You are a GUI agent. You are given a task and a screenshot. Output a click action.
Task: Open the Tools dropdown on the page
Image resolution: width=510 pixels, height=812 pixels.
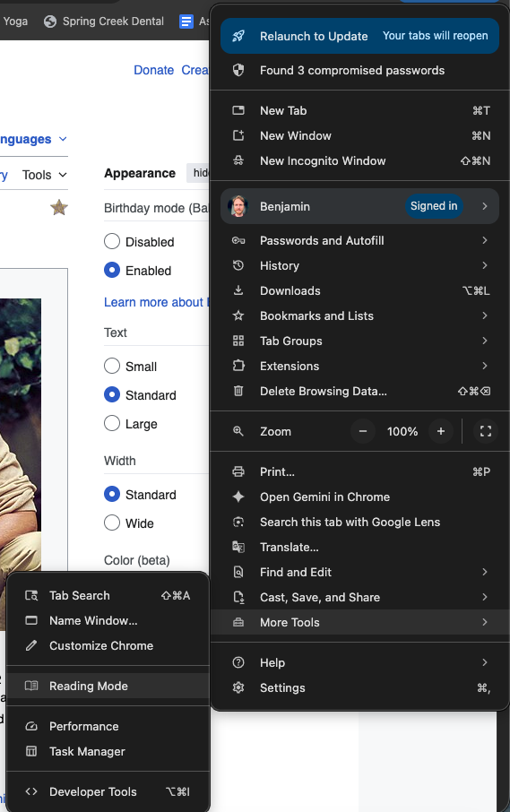pyautogui.click(x=45, y=175)
